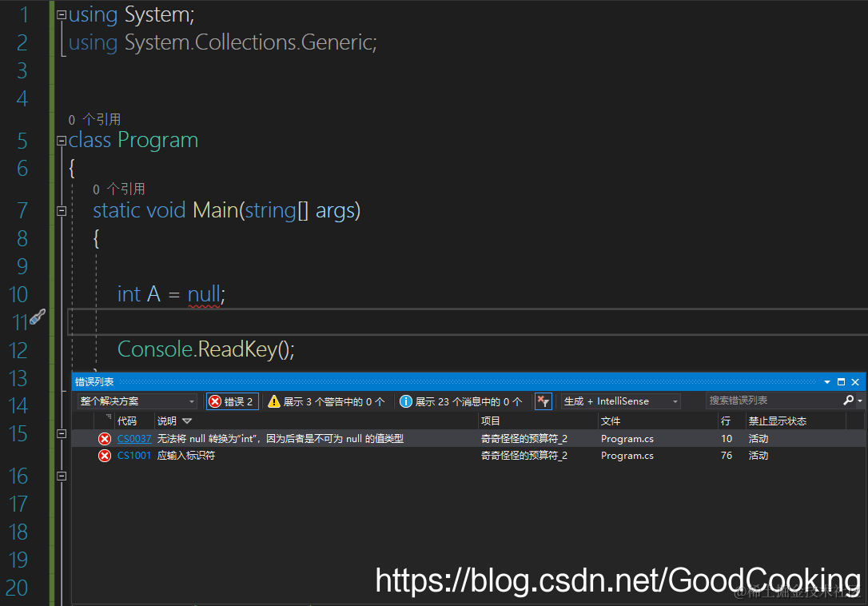This screenshot has height=606, width=868.
Task: Sort by the '说明' column header
Action: pyautogui.click(x=166, y=421)
